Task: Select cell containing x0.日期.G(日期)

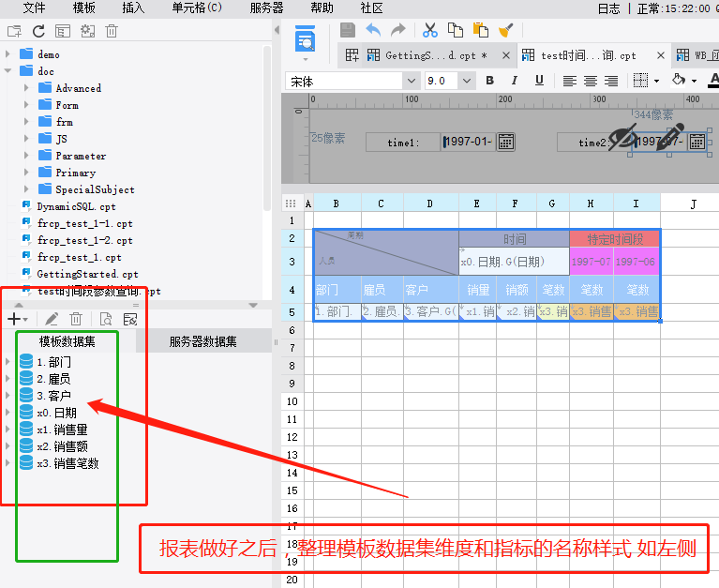Action: (x=514, y=262)
